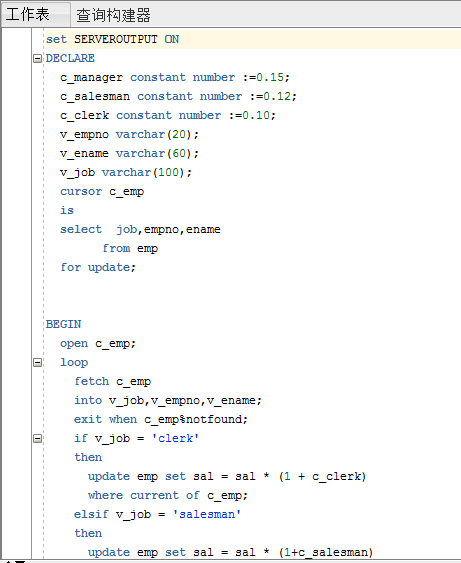Open the 查询构建器 tab
The width and height of the screenshot is (461, 563).
pyautogui.click(x=113, y=15)
